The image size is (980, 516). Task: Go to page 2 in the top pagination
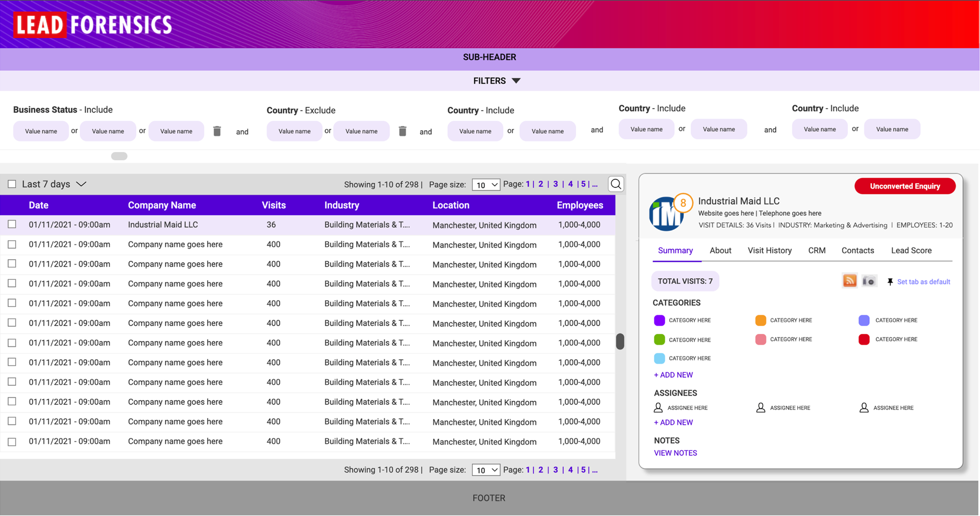(x=541, y=184)
